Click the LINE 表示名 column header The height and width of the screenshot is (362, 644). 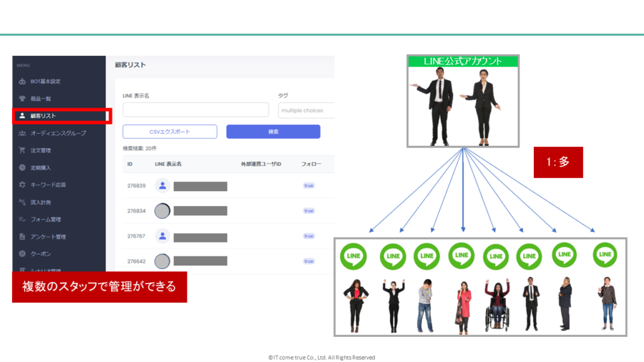[168, 164]
